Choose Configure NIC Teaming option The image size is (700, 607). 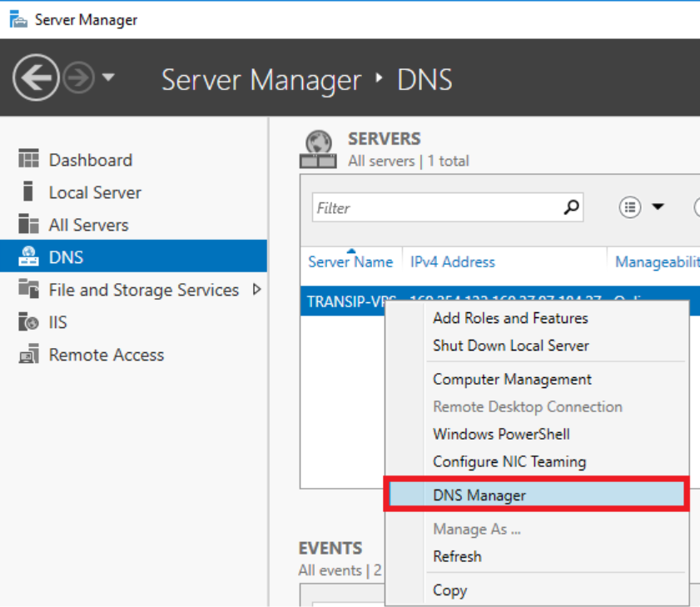coord(509,461)
